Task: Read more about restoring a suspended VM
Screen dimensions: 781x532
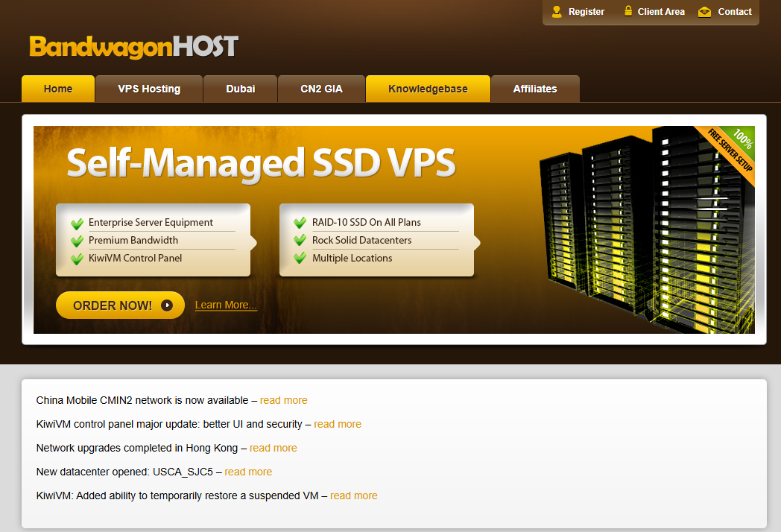Action: tap(354, 496)
